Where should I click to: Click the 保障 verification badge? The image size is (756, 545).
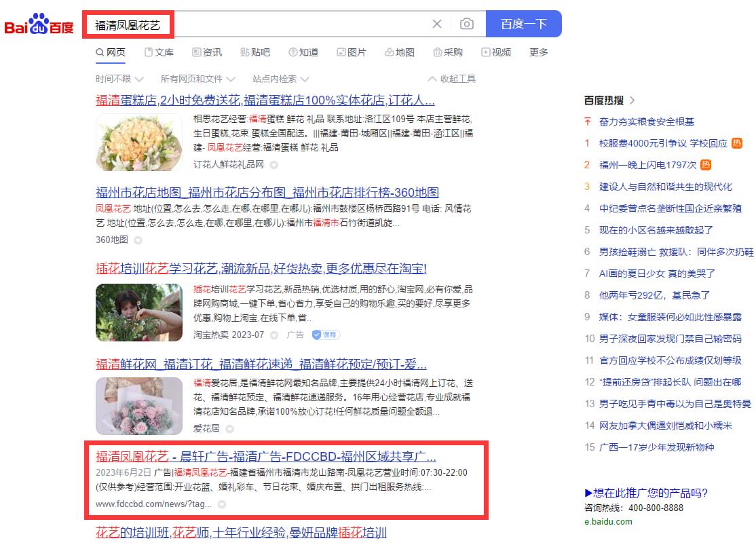click(326, 335)
